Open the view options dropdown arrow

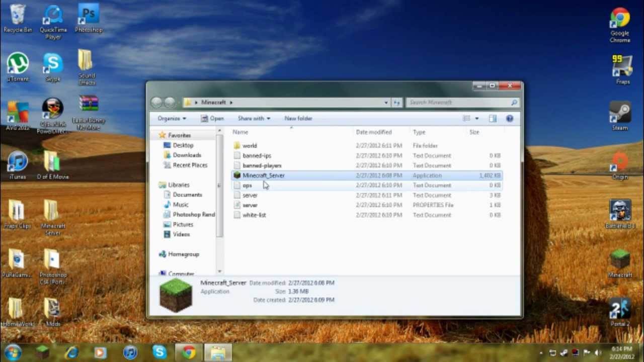pos(477,118)
